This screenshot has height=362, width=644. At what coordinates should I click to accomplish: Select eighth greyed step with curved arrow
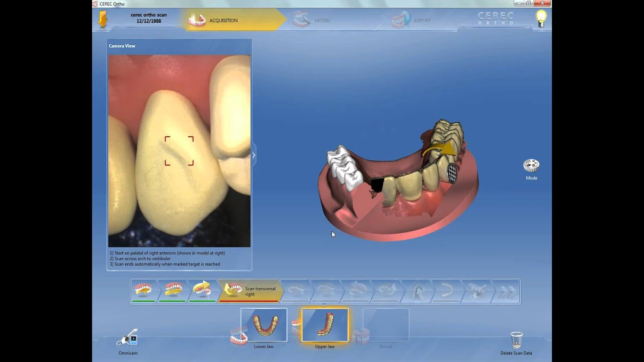pyautogui.click(x=386, y=291)
